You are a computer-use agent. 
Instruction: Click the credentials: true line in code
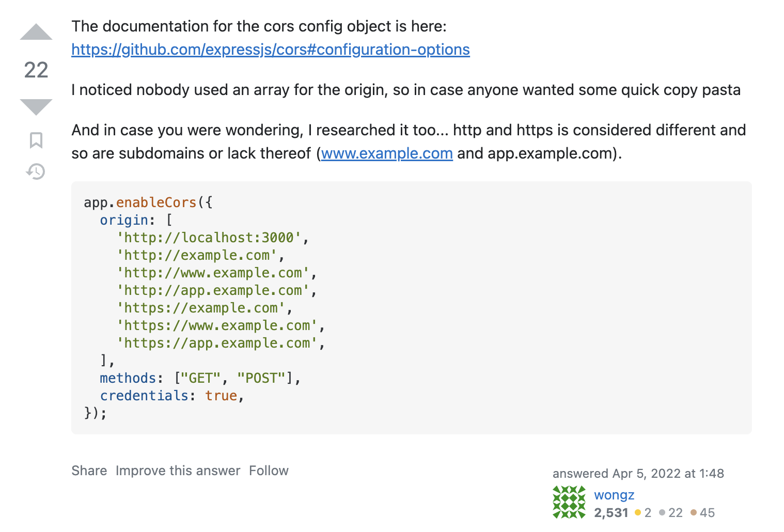point(171,396)
